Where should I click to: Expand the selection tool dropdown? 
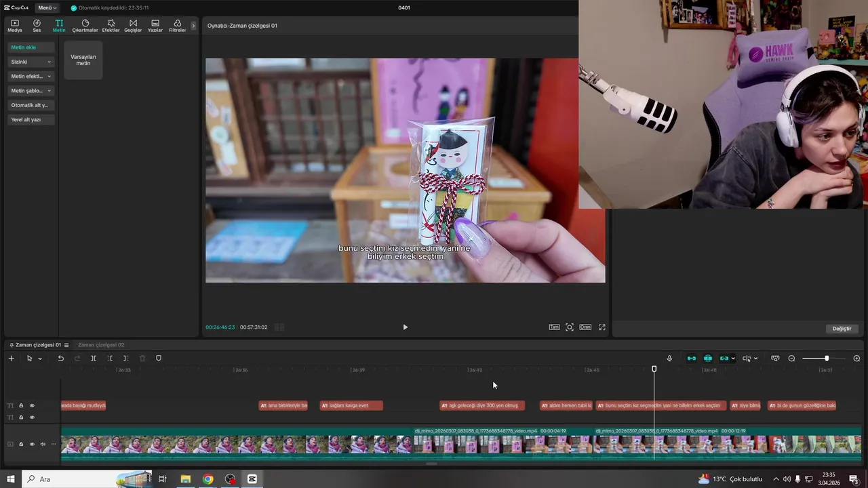pyautogui.click(x=40, y=359)
